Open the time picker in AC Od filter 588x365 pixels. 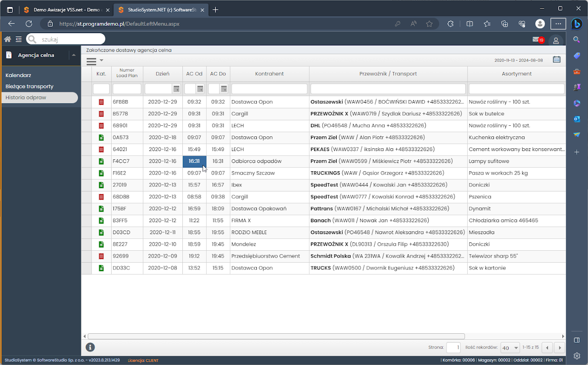[x=200, y=89]
